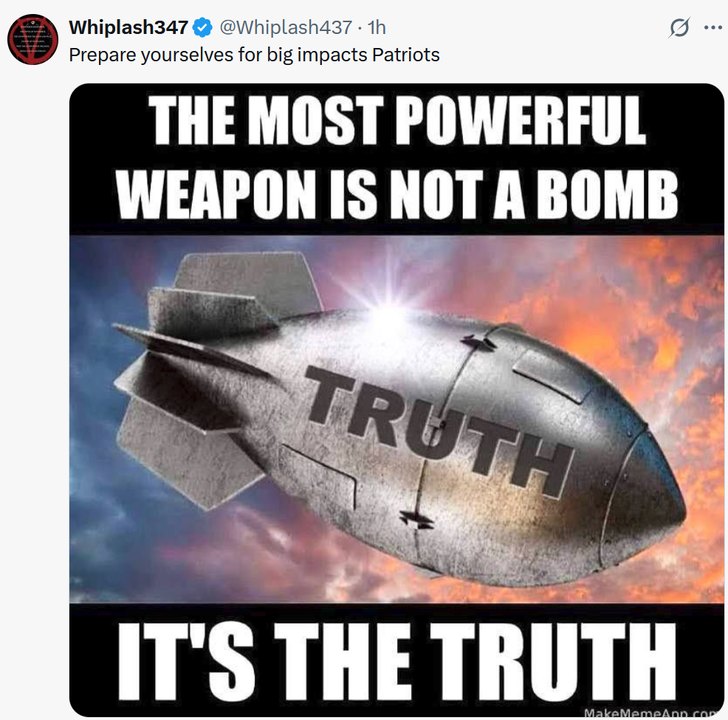This screenshot has height=720, width=728.
Task: Click the MakeMemeApp watermark text
Action: point(653,713)
